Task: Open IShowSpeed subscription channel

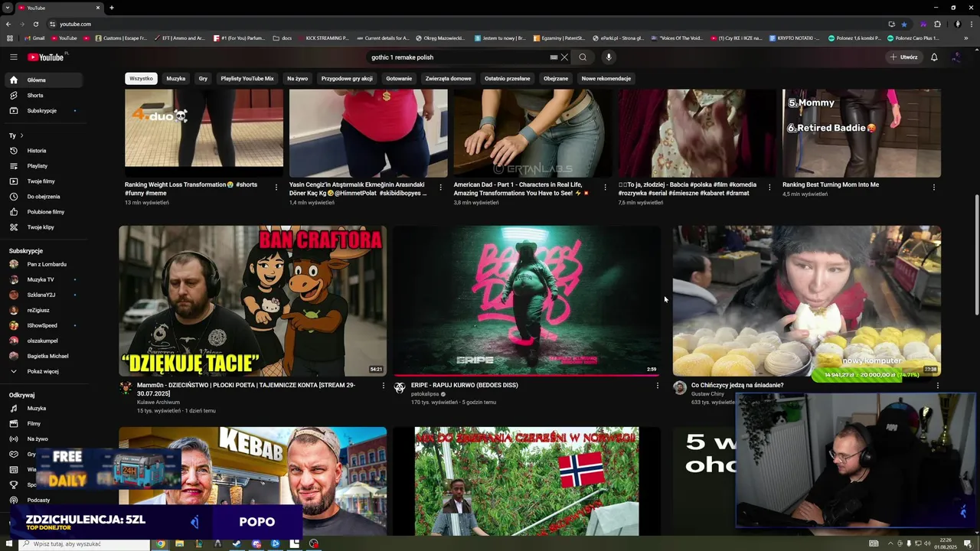Action: 44,326
